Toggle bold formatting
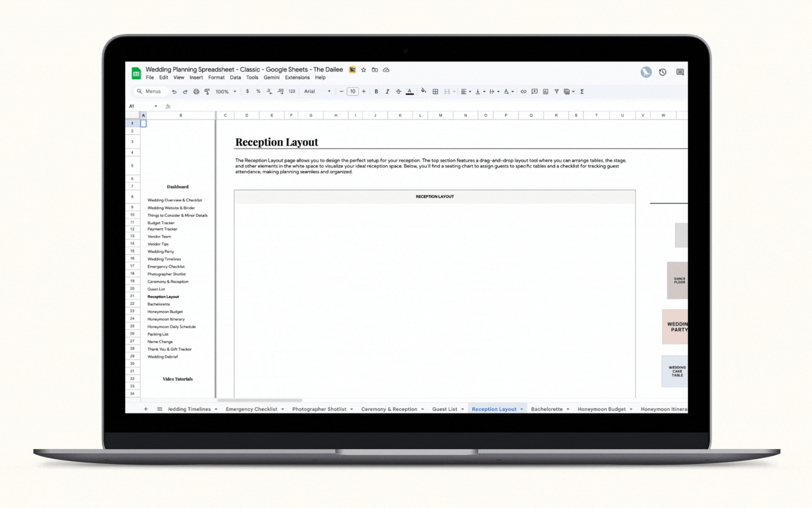The width and height of the screenshot is (812, 508). coord(376,92)
